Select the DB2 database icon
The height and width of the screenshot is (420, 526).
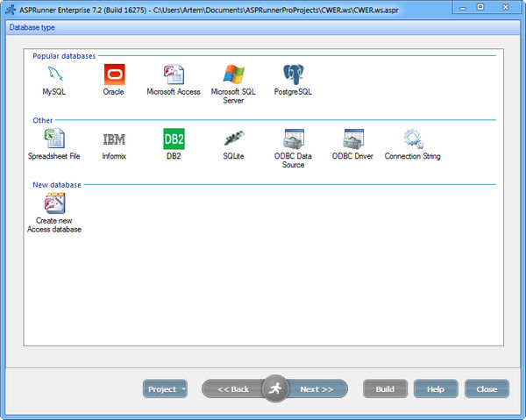click(174, 139)
